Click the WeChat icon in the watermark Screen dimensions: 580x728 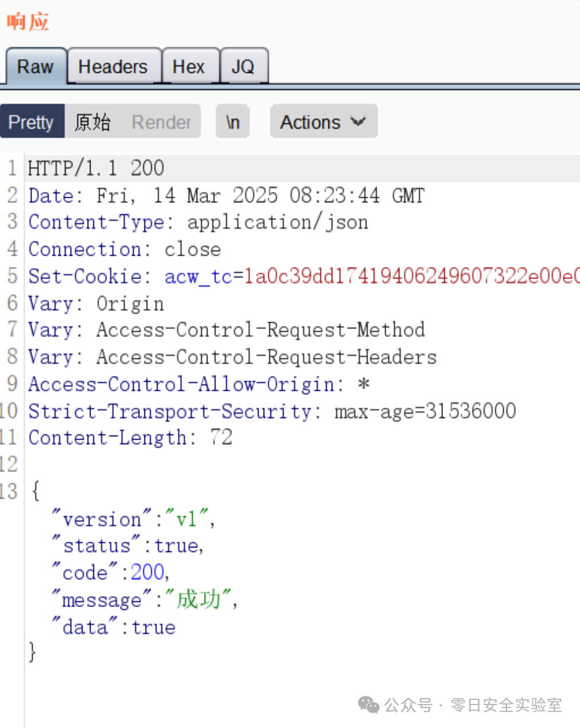pos(369,704)
